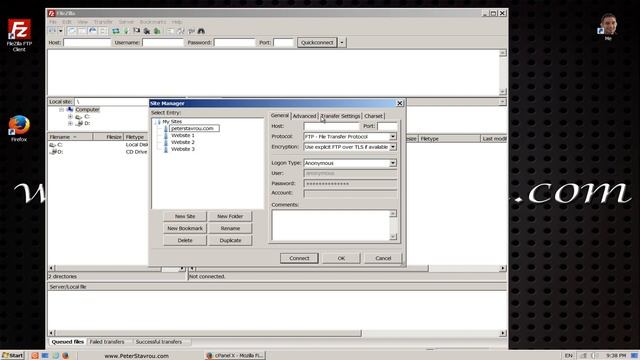This screenshot has height=360, width=640.
Task: Click the binoculars file search icon
Action: (201, 31)
